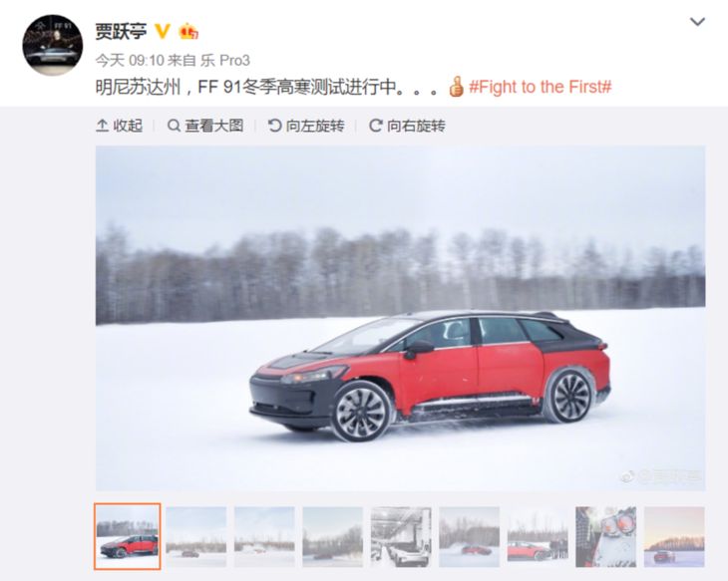Select the last sunset thumbnail

pyautogui.click(x=674, y=537)
